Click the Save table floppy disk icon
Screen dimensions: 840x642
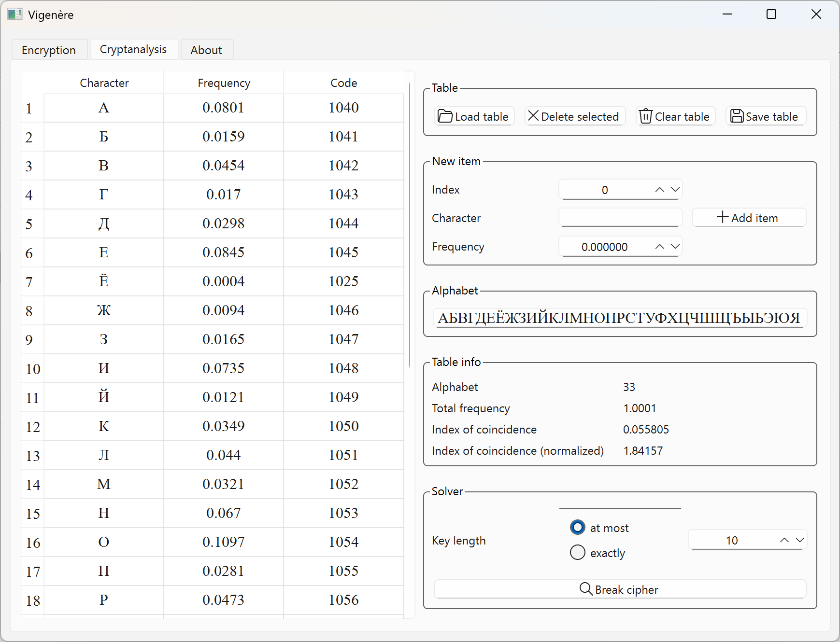(737, 116)
